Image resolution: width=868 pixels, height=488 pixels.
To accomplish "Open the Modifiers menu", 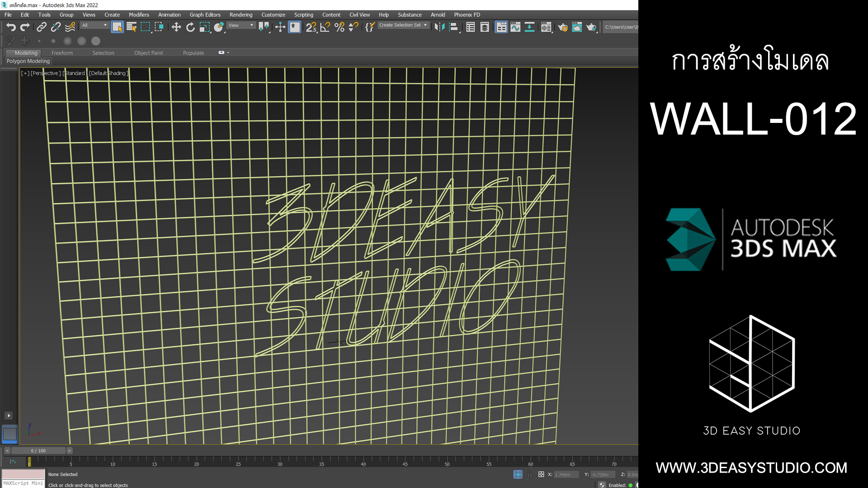I will (x=139, y=14).
